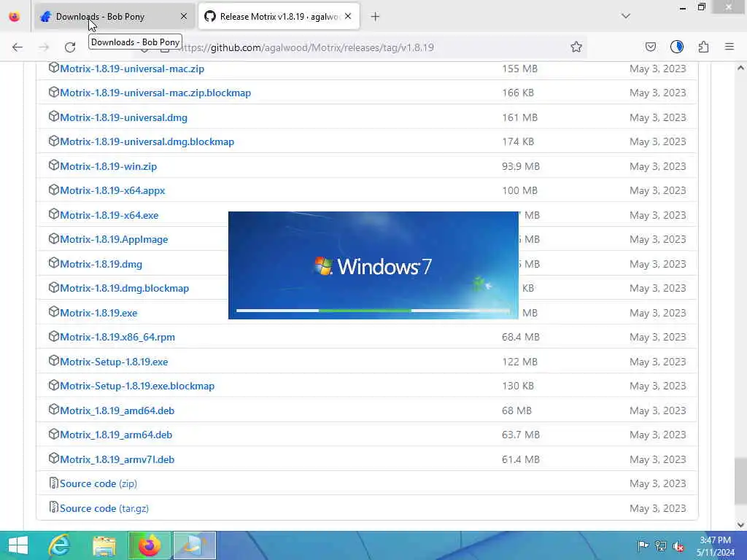
Task: Open File Explorer from the taskbar
Action: tap(104, 545)
